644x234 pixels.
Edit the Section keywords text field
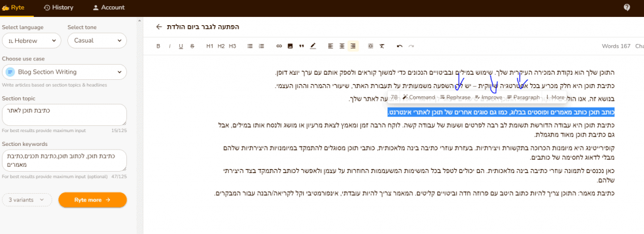click(x=65, y=160)
